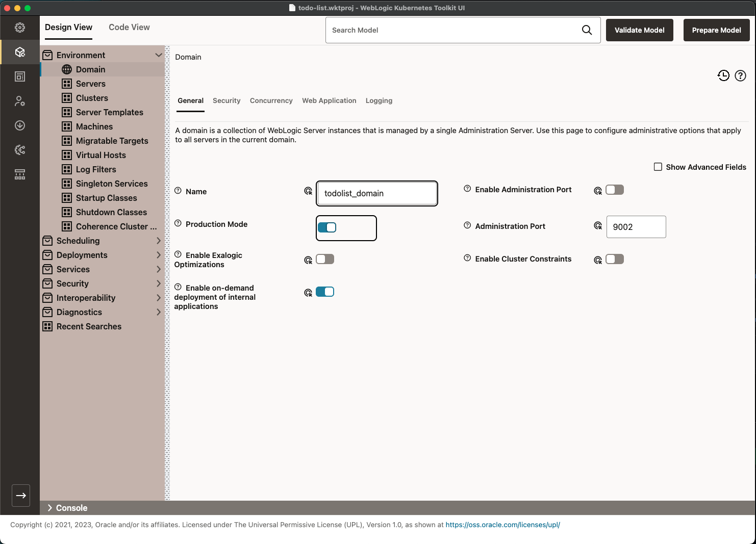This screenshot has width=756, height=544.
Task: Expand the Deployments tree node
Action: (x=159, y=255)
